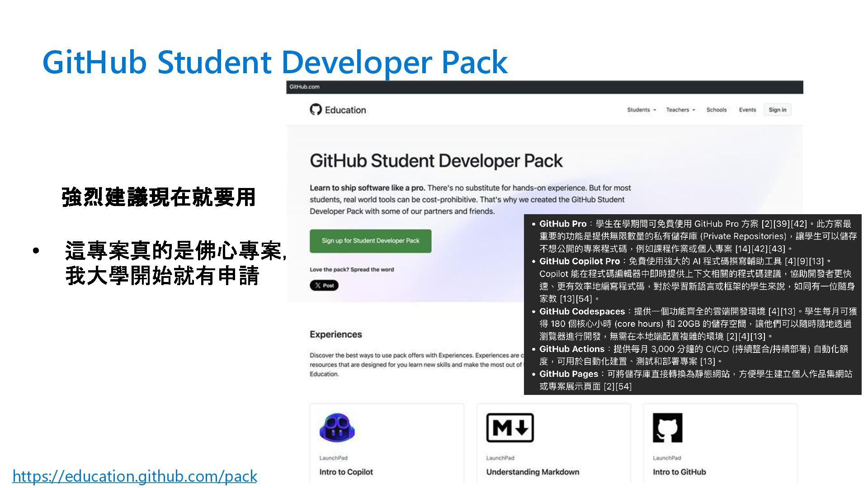
Task: Click the GitHub Octocat logo beside Education
Action: 316,109
